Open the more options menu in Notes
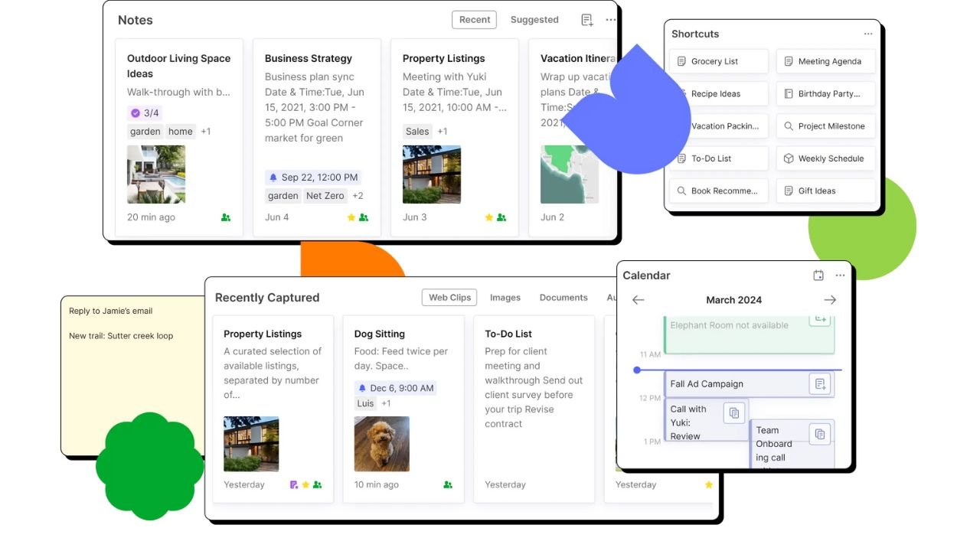Screen dimensions: 980x551 click(x=610, y=19)
